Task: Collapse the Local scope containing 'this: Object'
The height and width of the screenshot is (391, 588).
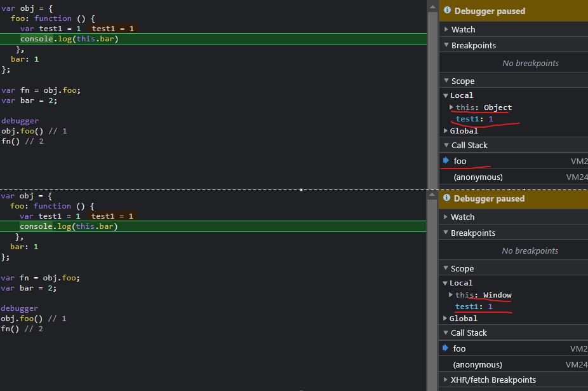Action: (446, 95)
